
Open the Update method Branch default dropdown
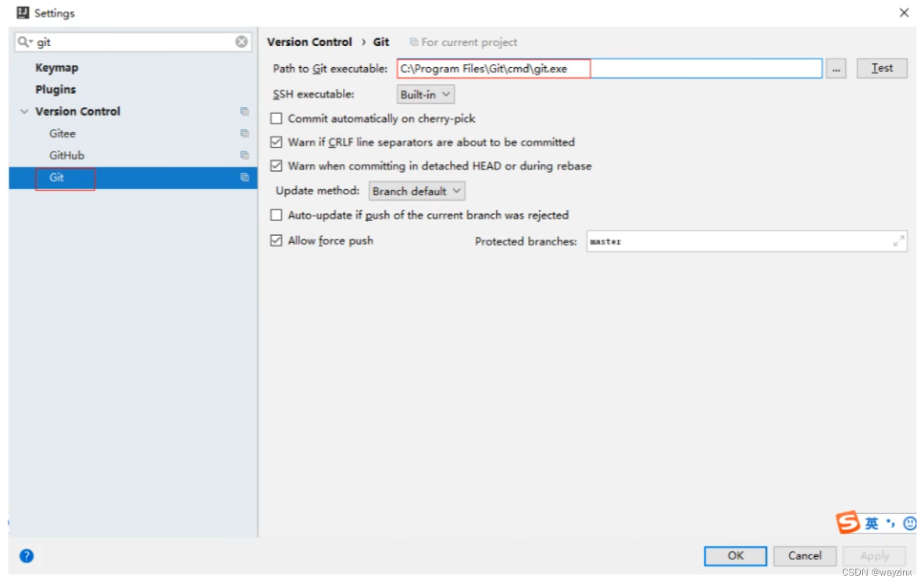tap(416, 191)
